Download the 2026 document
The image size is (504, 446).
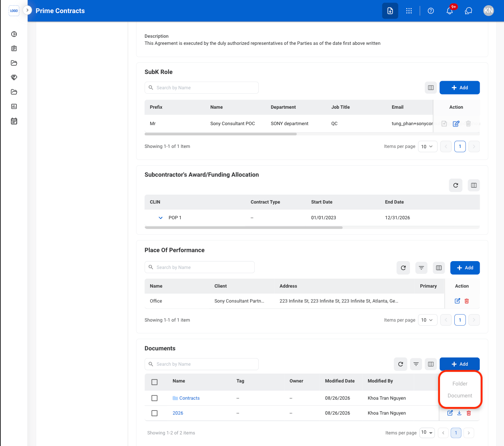[x=459, y=413]
